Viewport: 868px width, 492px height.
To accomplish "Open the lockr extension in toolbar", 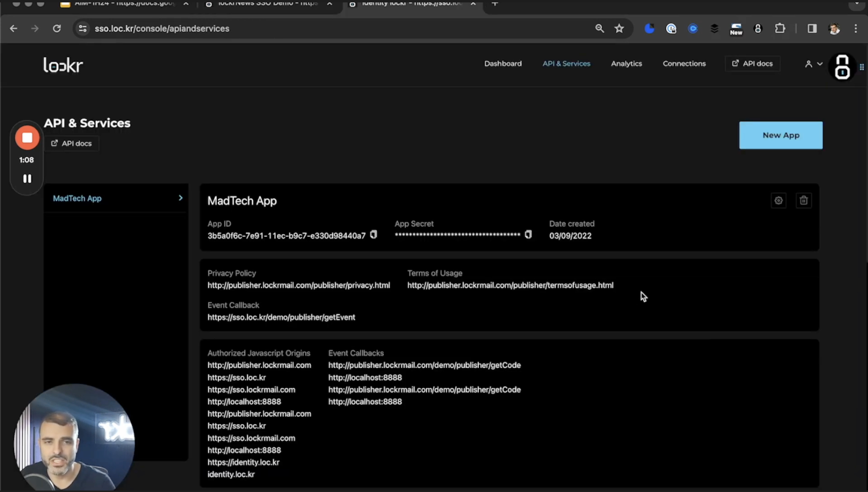I will click(x=757, y=28).
